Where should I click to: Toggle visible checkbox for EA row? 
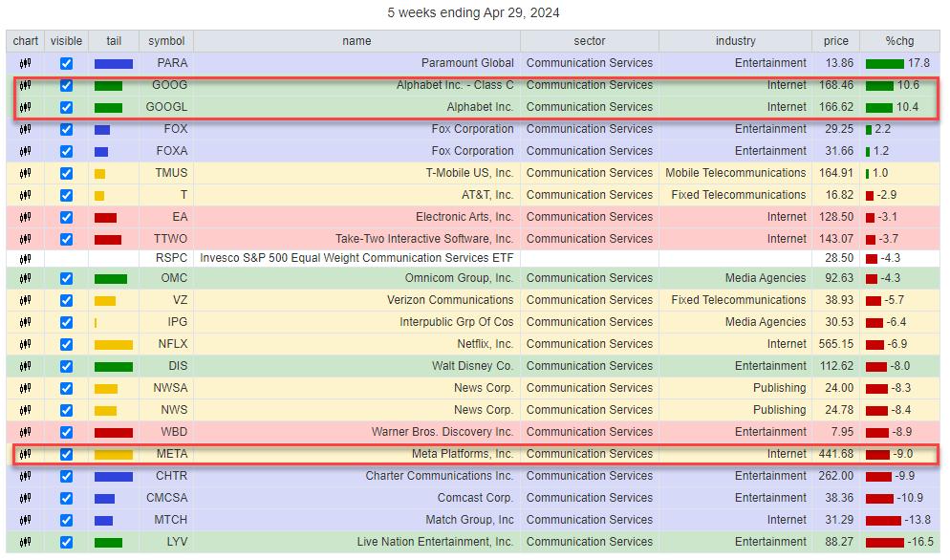point(66,217)
